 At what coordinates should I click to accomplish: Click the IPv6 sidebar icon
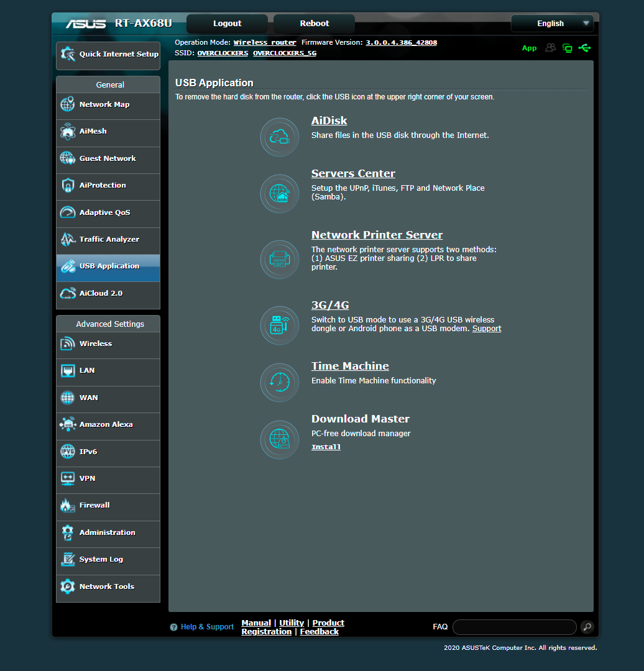tap(68, 452)
